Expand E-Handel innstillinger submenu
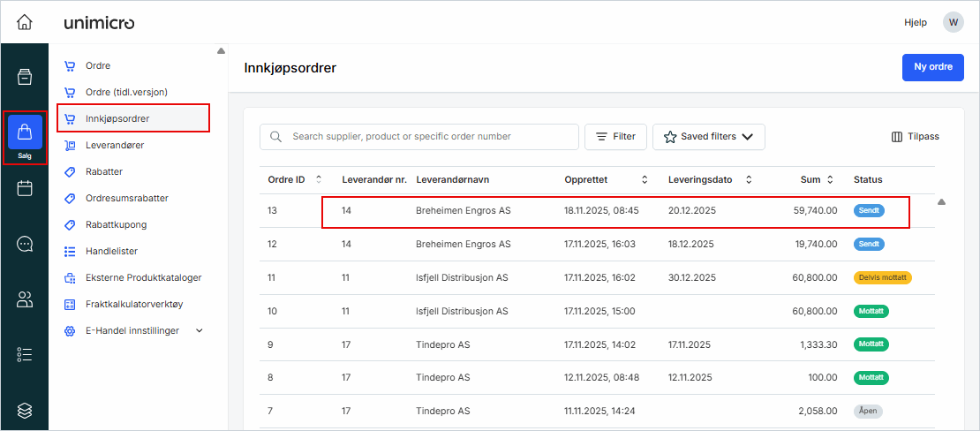This screenshot has width=980, height=431. 199,330
